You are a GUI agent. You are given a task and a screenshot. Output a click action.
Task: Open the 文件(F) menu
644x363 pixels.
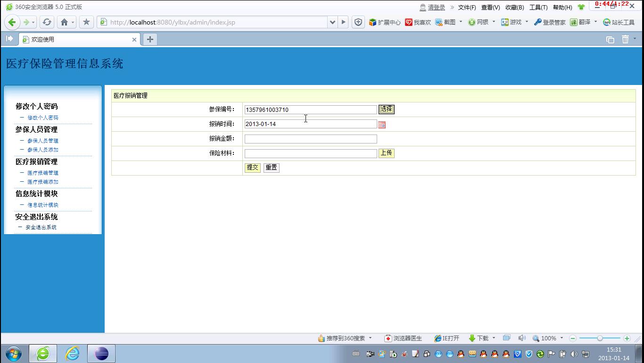[467, 7]
